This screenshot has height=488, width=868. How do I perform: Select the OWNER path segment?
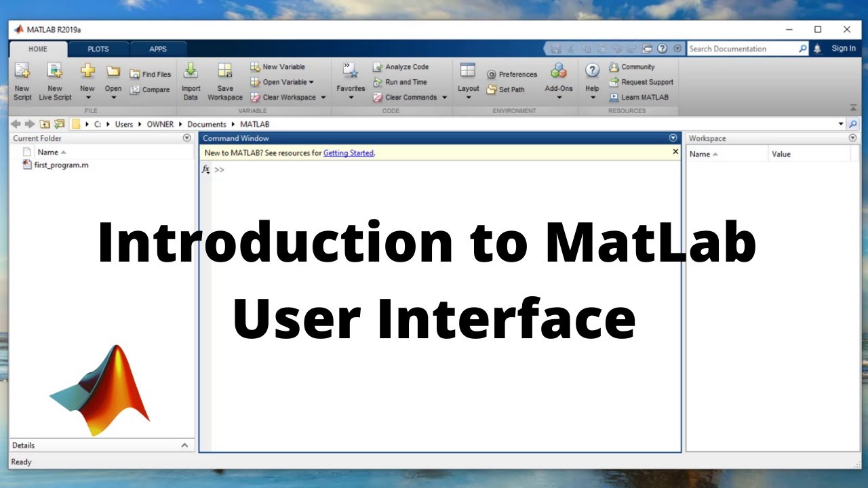tap(160, 125)
